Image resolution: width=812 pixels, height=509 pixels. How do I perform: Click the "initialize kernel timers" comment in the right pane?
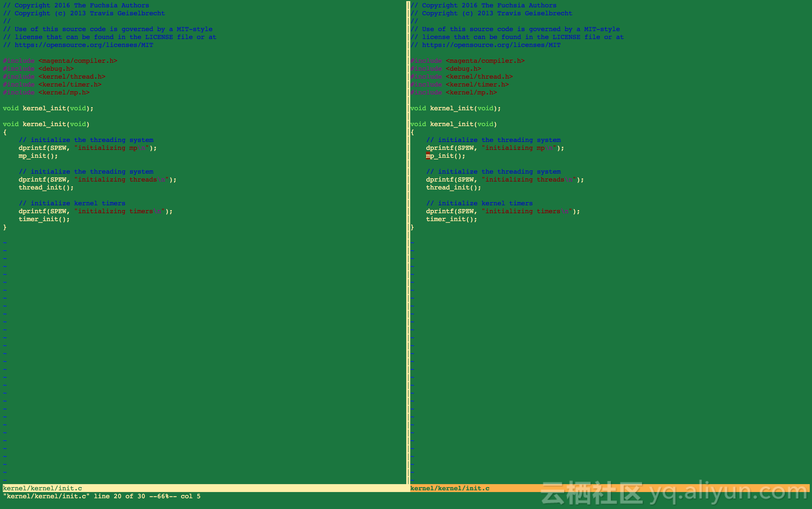click(x=479, y=203)
